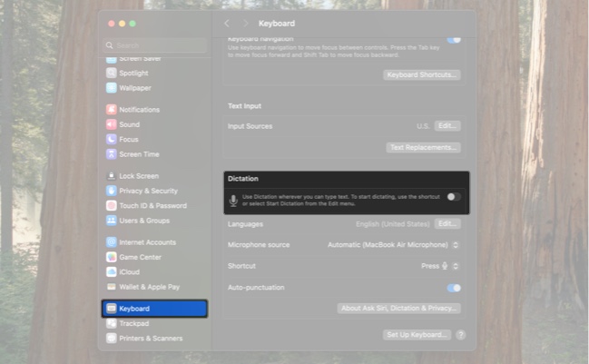Viewport: 589px width, 364px height.
Task: Open Printers & Scanners label
Action: (151, 339)
